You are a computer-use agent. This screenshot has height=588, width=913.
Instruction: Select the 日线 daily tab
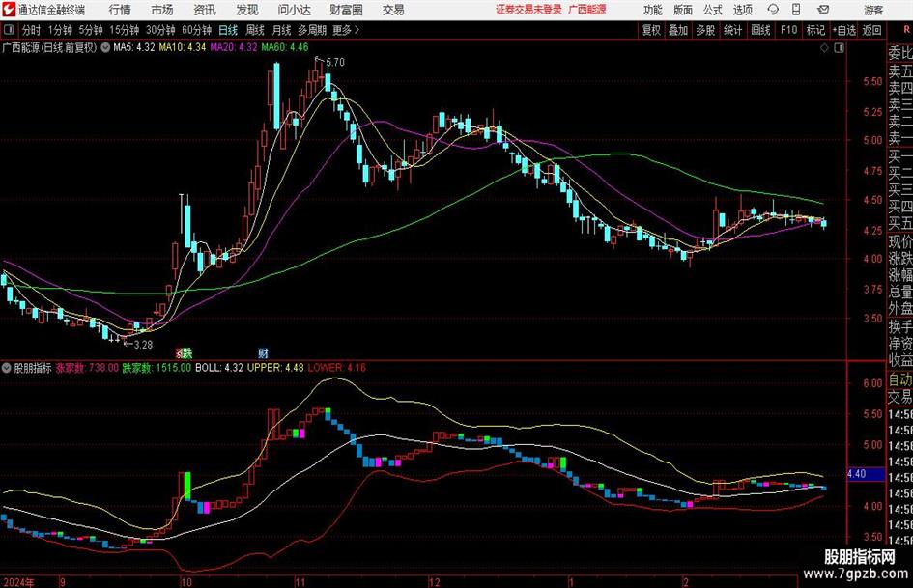click(228, 30)
